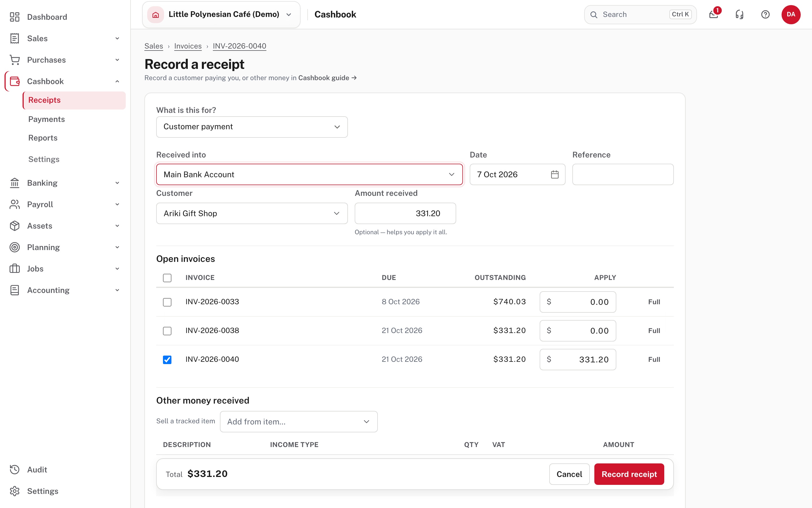Click the Cashbook wallet icon
Screen dimensions: 812x508
14,81
